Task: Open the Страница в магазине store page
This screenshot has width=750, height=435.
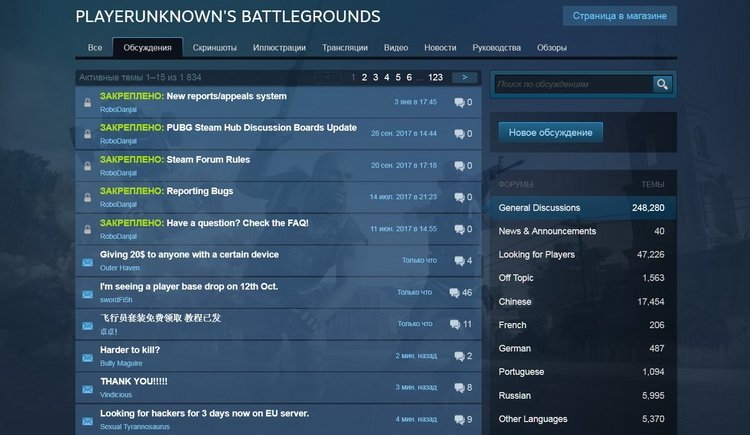Action: pyautogui.click(x=619, y=16)
